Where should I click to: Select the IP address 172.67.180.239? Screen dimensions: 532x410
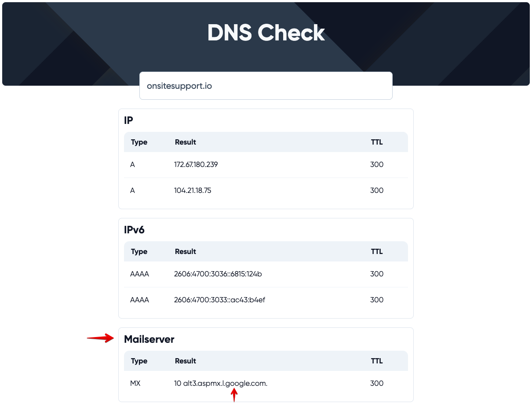point(196,164)
